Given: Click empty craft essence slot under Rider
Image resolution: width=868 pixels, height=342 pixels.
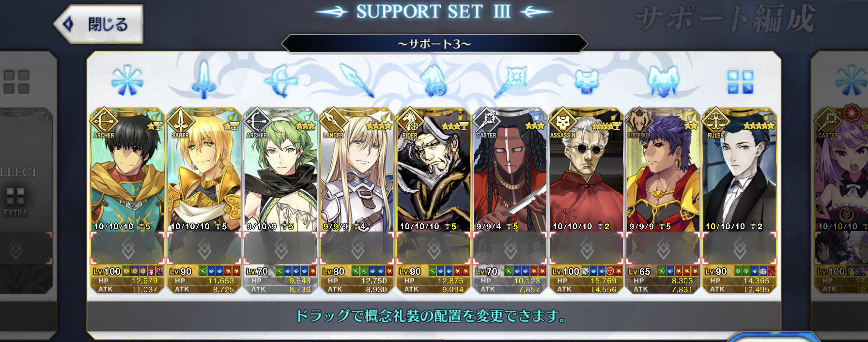Looking at the screenshot, I should click(x=434, y=249).
